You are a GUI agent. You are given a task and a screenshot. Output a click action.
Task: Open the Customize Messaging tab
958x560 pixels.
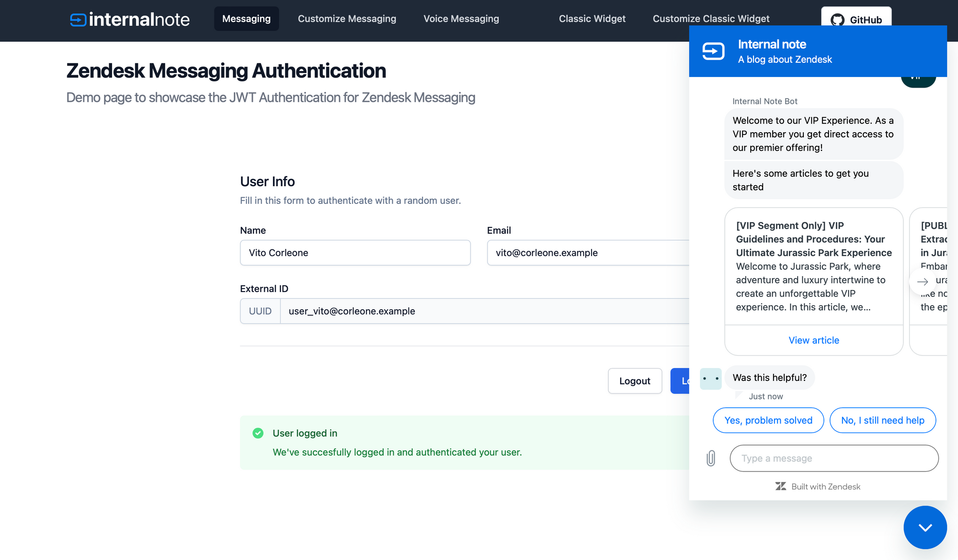coord(347,19)
